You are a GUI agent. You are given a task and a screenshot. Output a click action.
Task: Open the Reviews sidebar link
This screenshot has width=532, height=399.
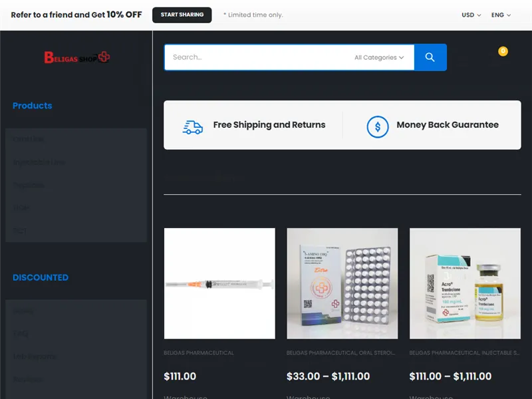(28, 379)
